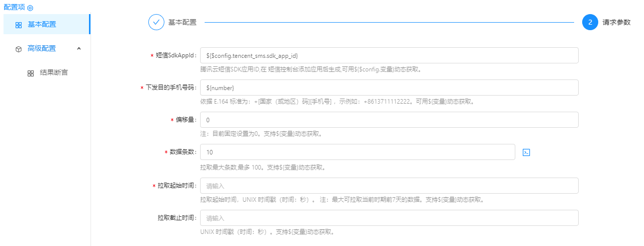Click the checkmark circle of the completed step

156,22
